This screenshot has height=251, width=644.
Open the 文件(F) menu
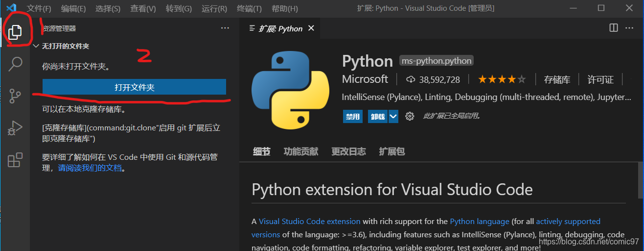pyautogui.click(x=39, y=8)
